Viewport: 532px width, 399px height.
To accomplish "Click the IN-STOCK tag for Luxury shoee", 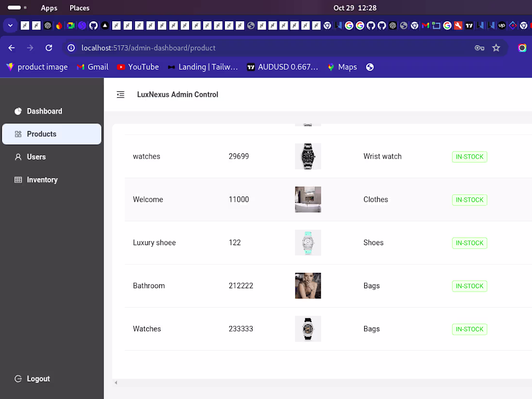I will click(x=470, y=243).
